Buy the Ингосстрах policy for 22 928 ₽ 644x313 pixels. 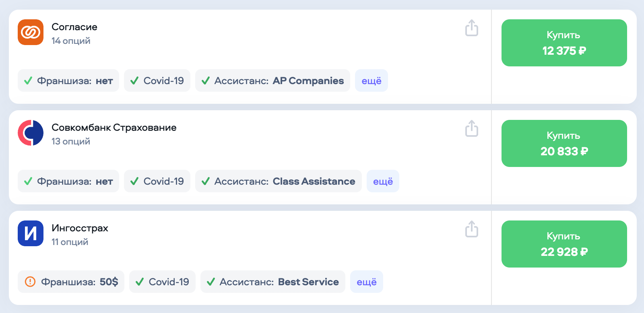click(x=564, y=244)
